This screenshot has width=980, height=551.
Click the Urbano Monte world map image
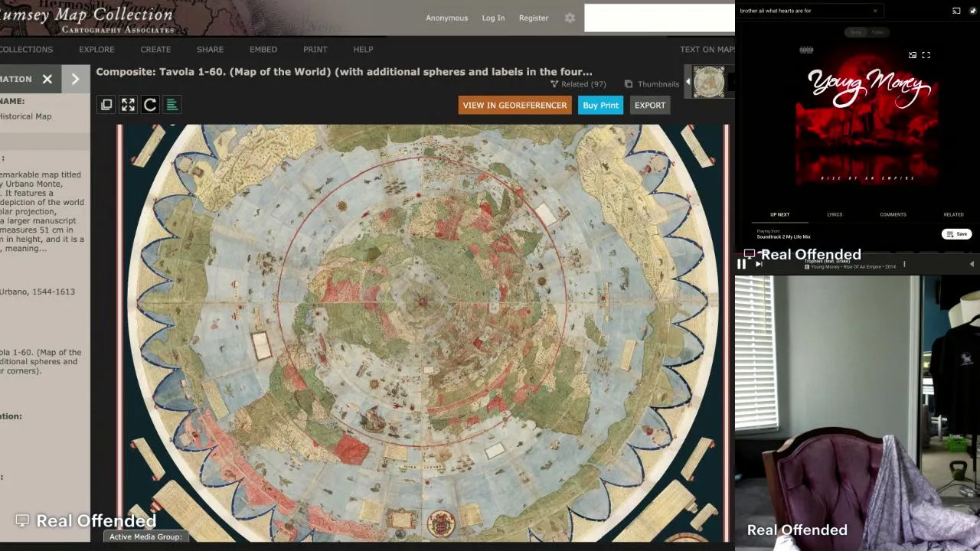[423, 334]
